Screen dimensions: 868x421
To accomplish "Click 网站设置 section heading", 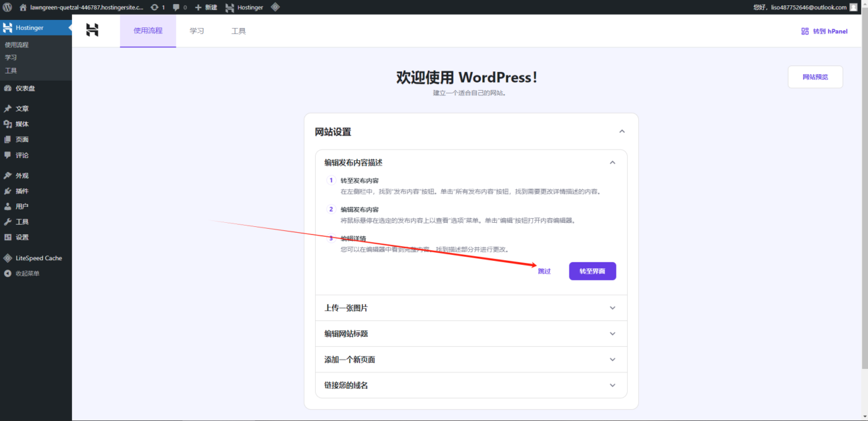I will coord(333,132).
